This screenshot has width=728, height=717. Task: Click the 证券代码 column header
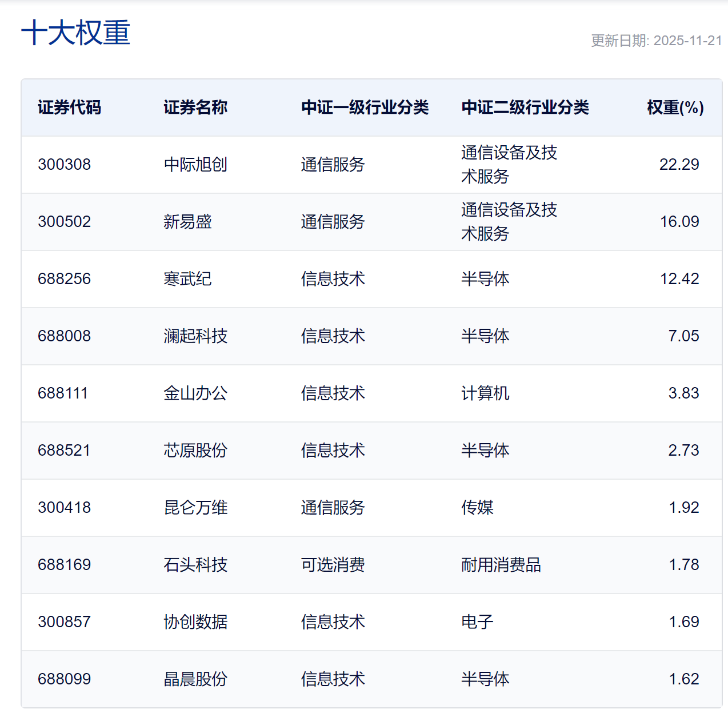point(69,107)
